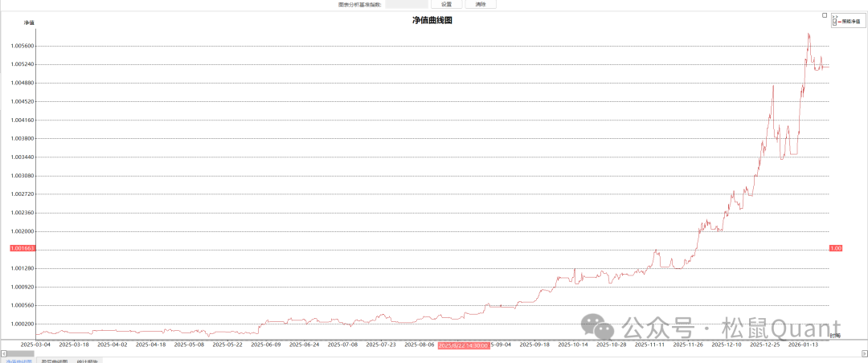Open the second bottom chart tab
868x363 pixels.
[54, 361]
